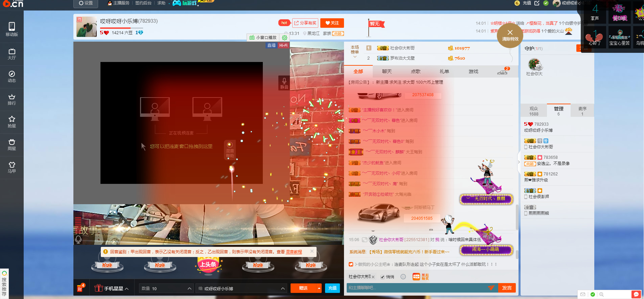Open 管理 6 managers tab
The height and width of the screenshot is (299, 644).
[x=558, y=111]
